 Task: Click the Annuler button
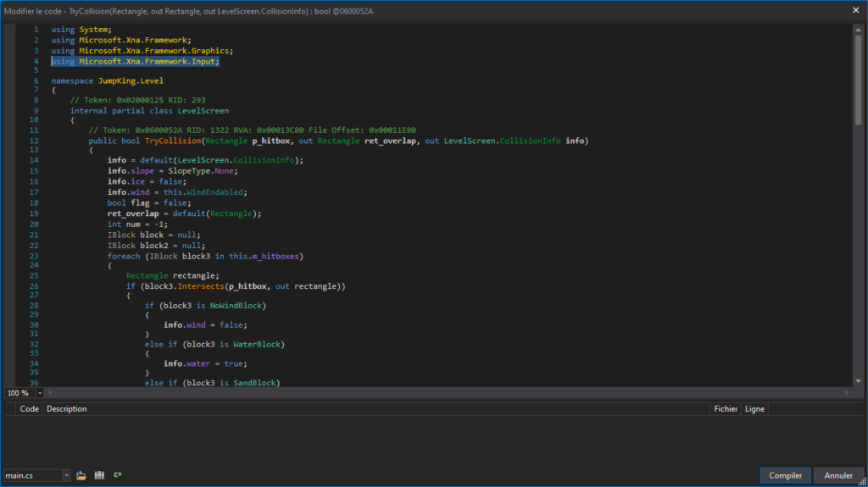[x=838, y=475]
